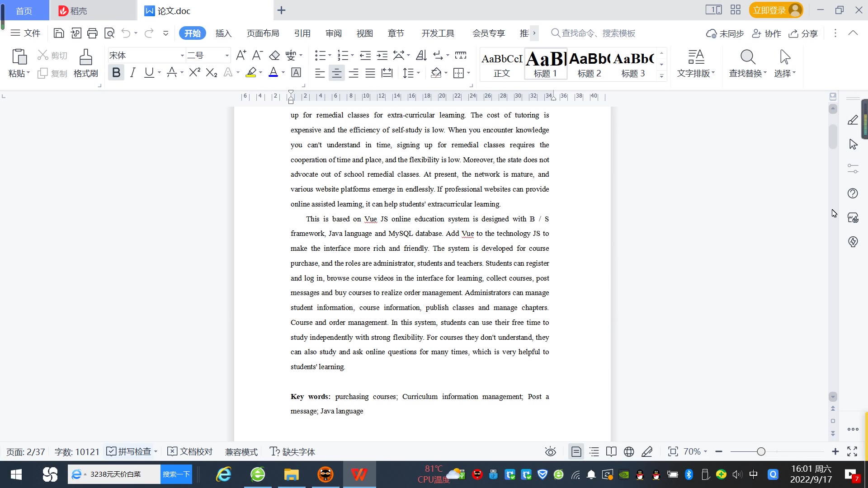Viewport: 868px width, 488px height.
Task: Click the eye protection mode icon
Action: [x=550, y=451]
